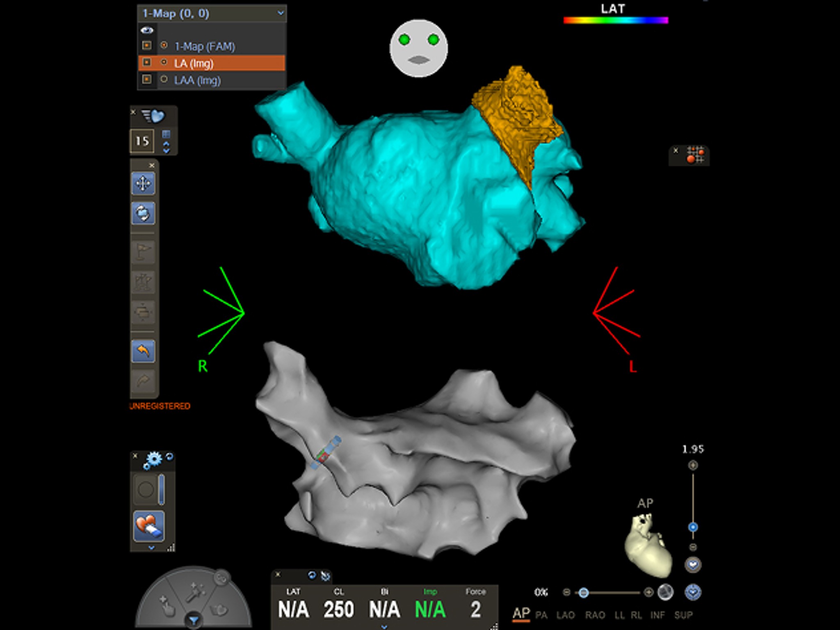Click the streaming heart icon
Image resolution: width=840 pixels, height=630 pixels.
click(x=153, y=116)
